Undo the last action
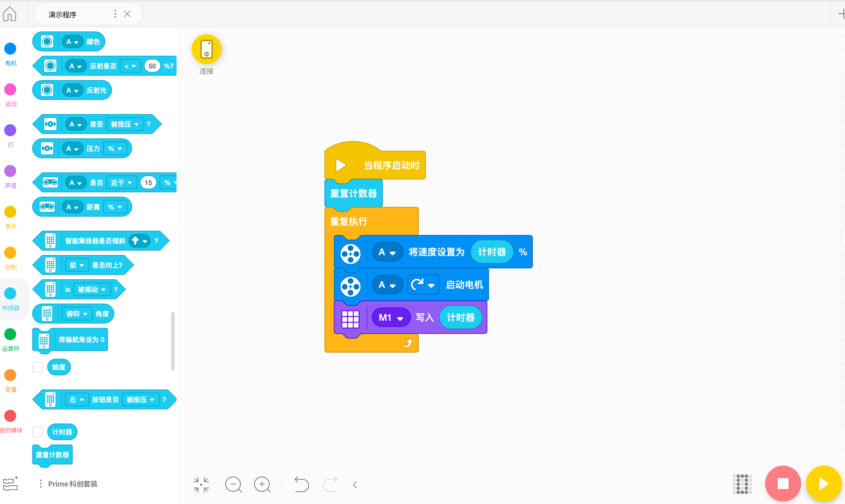The height and width of the screenshot is (504, 845). pos(301,484)
